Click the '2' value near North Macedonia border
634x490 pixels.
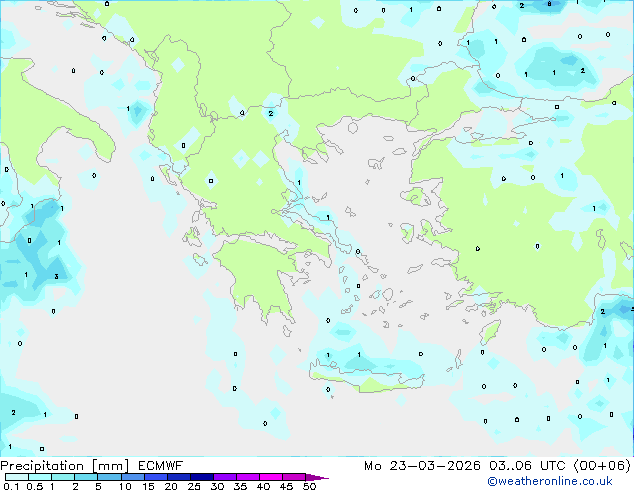pyautogui.click(x=271, y=114)
